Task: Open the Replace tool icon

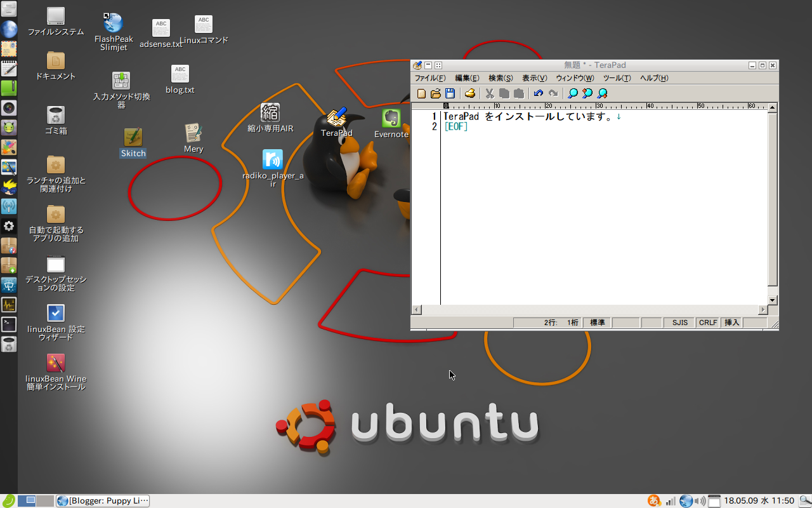Action: [x=602, y=93]
